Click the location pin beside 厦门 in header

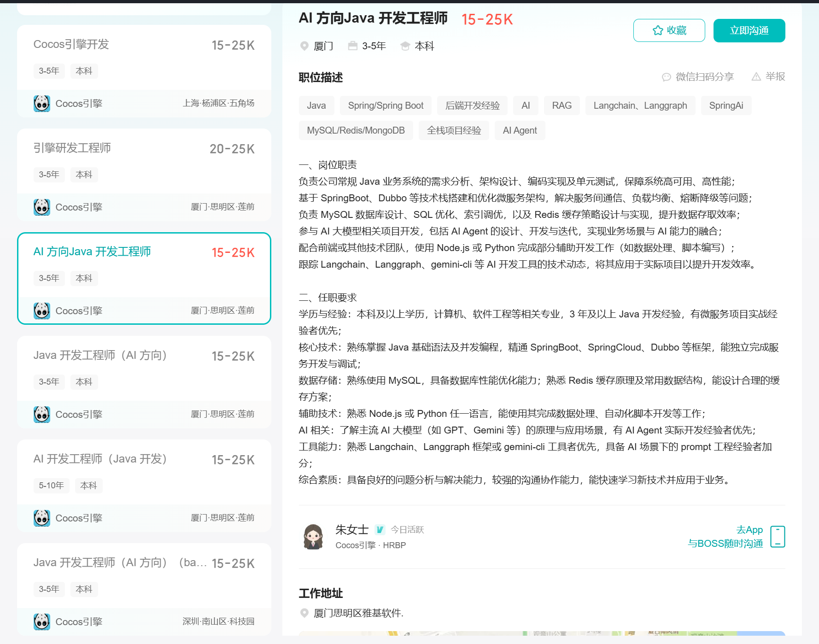point(304,46)
